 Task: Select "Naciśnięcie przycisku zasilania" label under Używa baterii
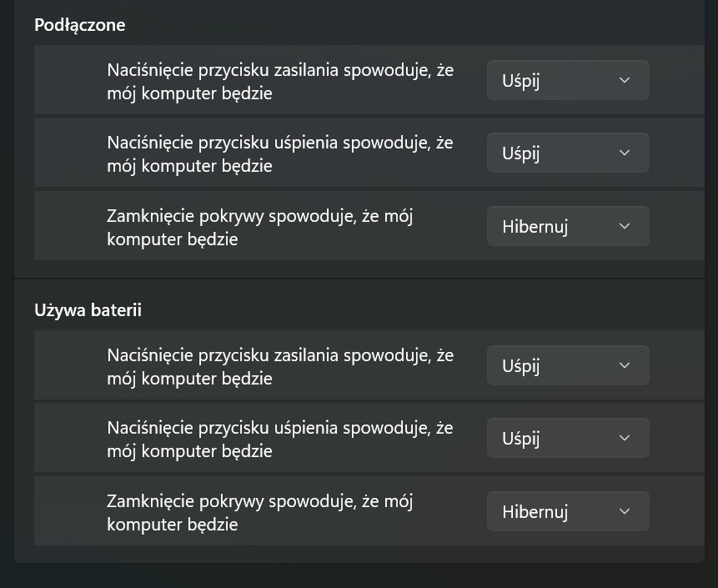click(280, 366)
